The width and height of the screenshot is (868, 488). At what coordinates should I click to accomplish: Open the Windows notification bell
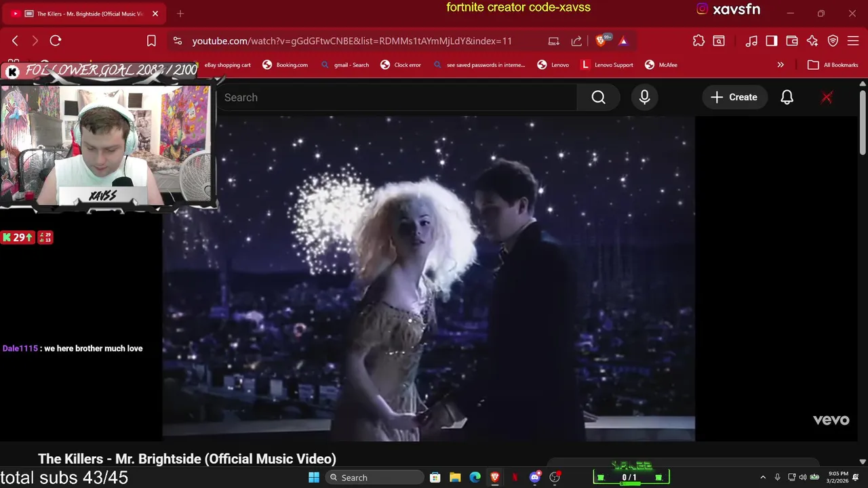click(x=856, y=477)
